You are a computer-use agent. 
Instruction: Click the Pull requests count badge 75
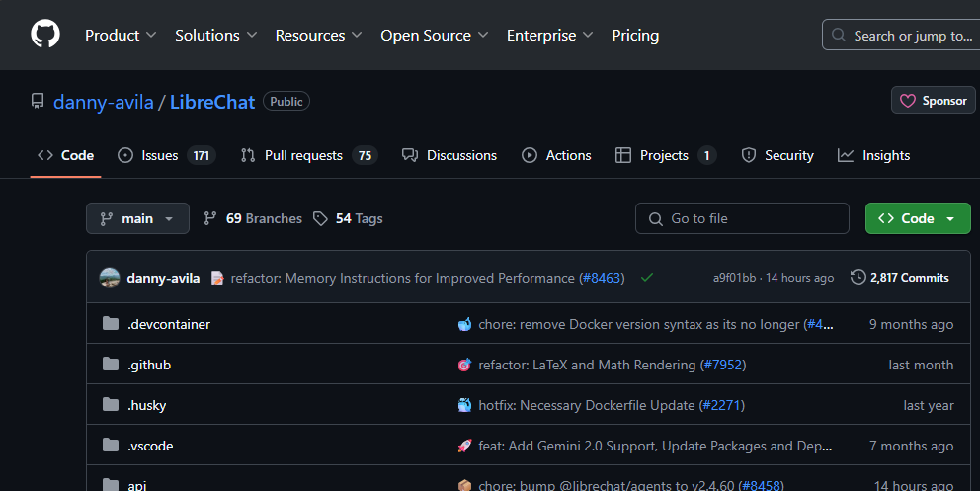[365, 155]
